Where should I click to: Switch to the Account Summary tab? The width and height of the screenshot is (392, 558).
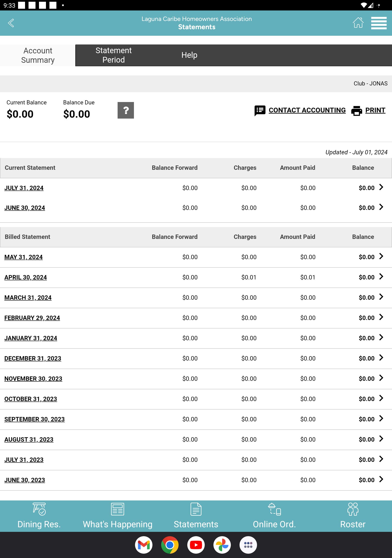tap(38, 55)
